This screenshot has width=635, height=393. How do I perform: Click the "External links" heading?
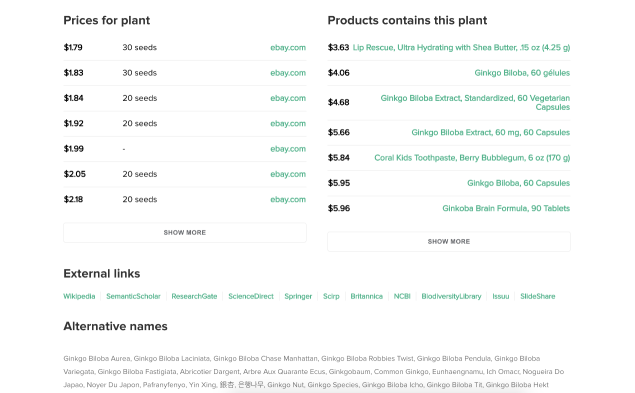pyautogui.click(x=102, y=273)
